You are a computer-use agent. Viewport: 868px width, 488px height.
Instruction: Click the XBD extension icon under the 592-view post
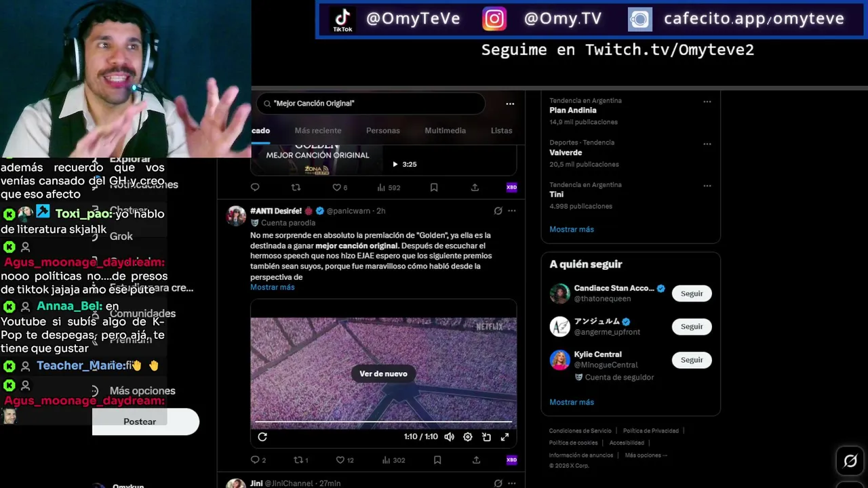[x=511, y=187]
